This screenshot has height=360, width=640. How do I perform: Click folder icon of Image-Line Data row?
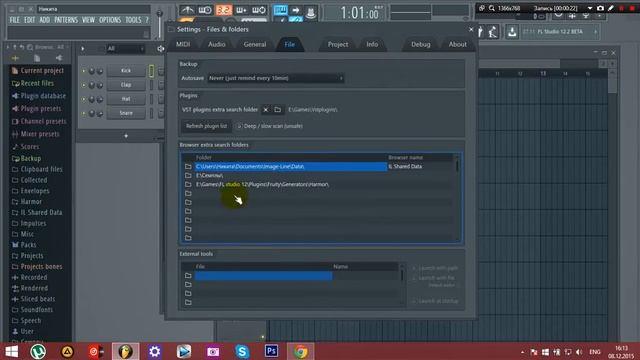tap(188, 167)
